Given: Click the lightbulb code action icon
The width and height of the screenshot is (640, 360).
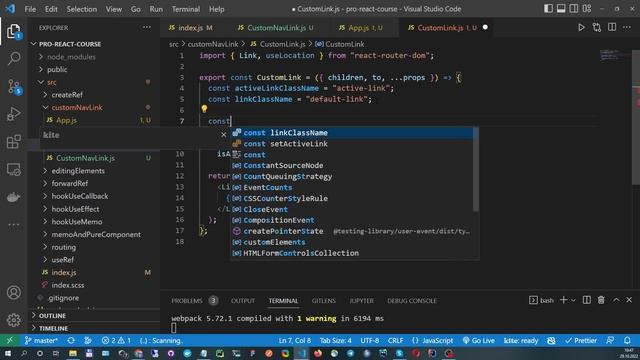Looking at the screenshot, I should click(204, 109).
